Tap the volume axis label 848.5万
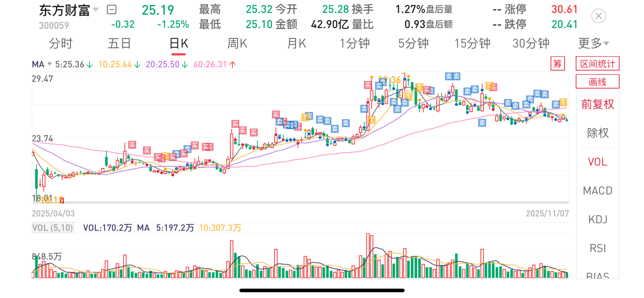644x298 pixels. click(x=47, y=257)
